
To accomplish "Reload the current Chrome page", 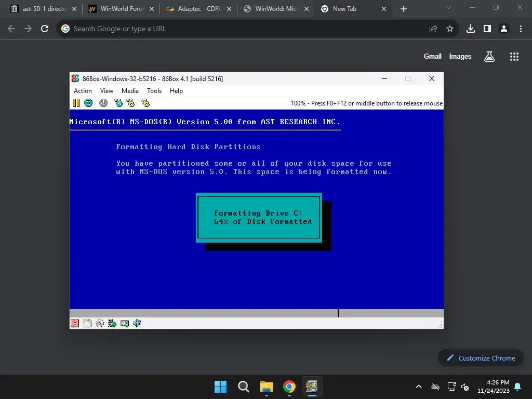I will [45, 29].
